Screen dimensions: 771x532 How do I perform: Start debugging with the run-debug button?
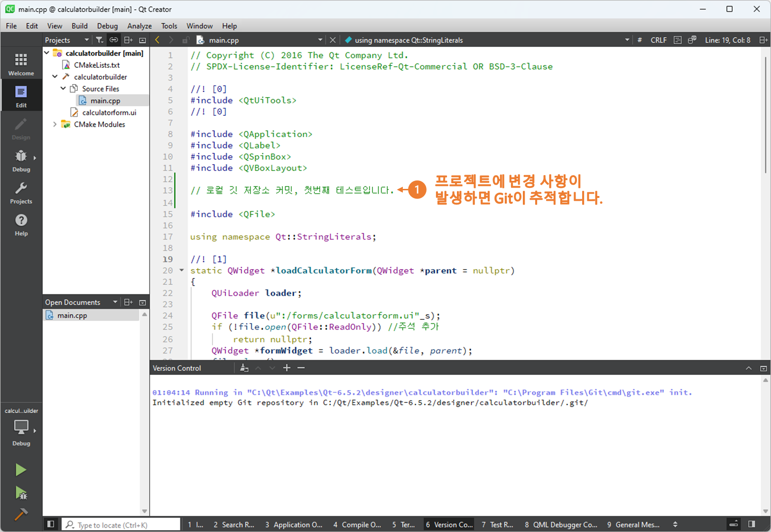[x=20, y=493]
